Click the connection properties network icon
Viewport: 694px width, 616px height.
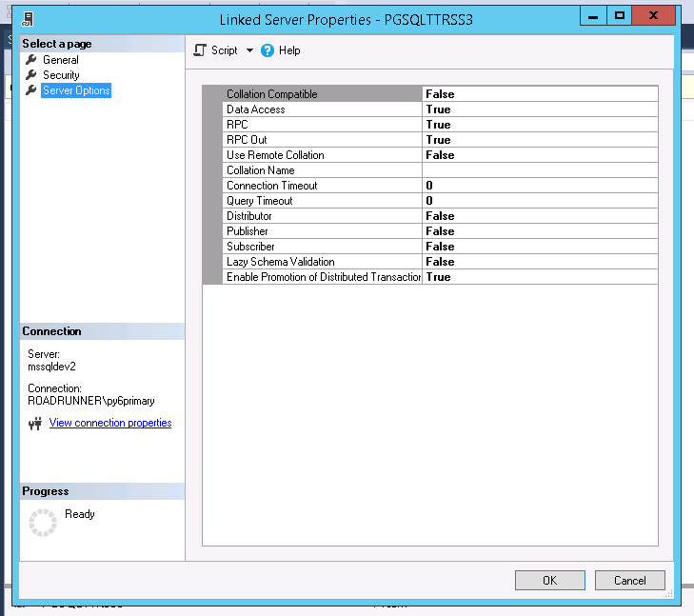[x=35, y=424]
